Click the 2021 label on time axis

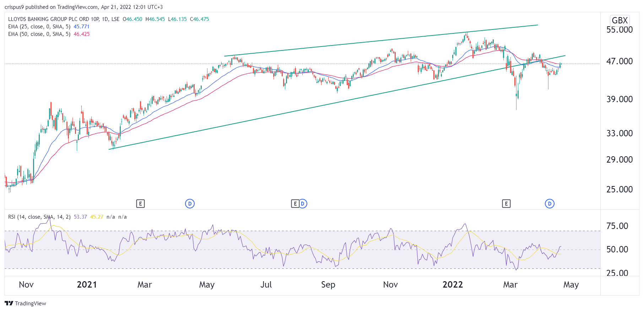coord(87,285)
